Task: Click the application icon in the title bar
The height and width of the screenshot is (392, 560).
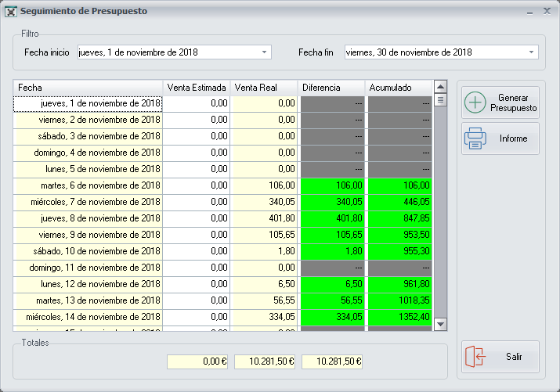Action: click(11, 12)
